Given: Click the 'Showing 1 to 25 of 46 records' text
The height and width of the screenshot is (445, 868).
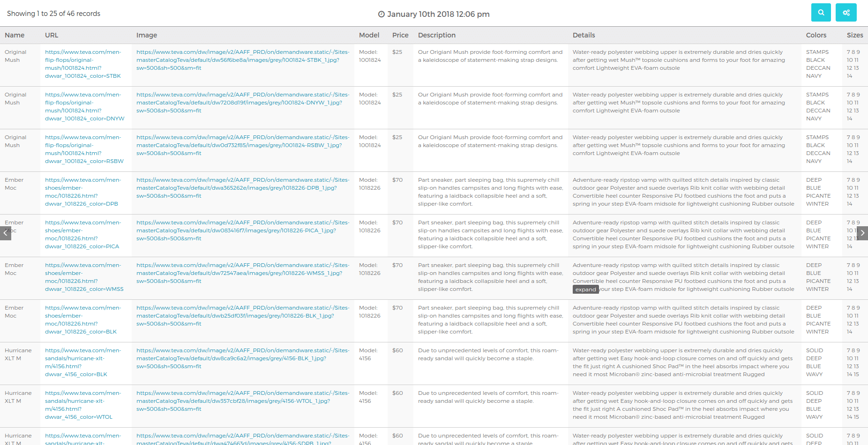Looking at the screenshot, I should click(x=53, y=14).
